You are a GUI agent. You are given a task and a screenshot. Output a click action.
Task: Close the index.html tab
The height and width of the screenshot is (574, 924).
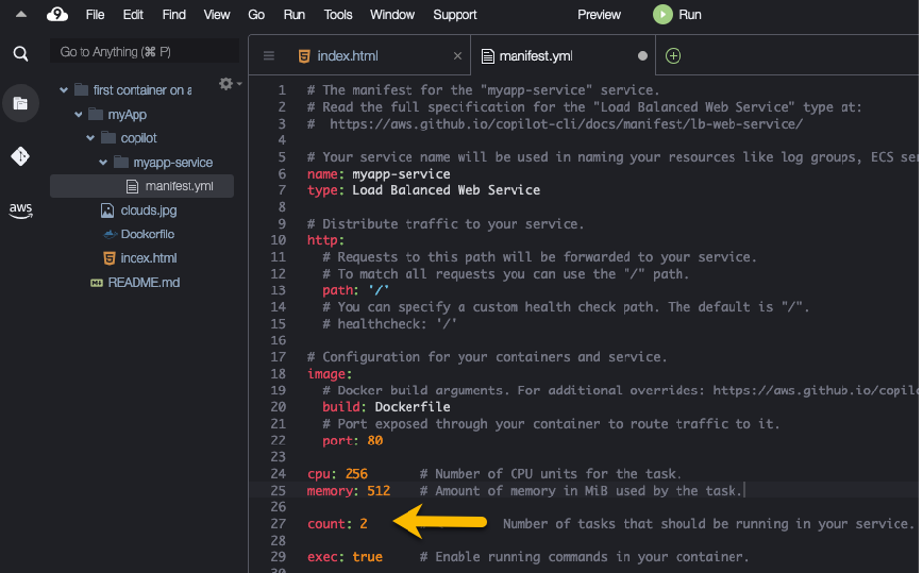458,56
